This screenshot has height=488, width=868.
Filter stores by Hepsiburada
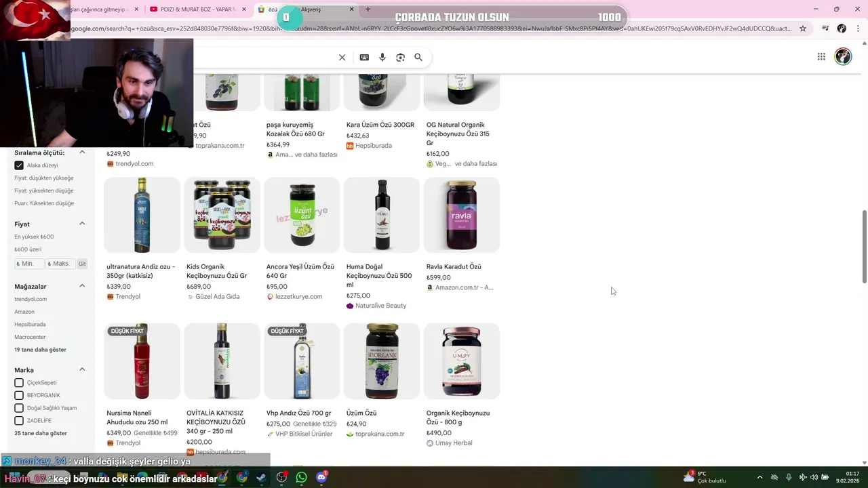30,325
